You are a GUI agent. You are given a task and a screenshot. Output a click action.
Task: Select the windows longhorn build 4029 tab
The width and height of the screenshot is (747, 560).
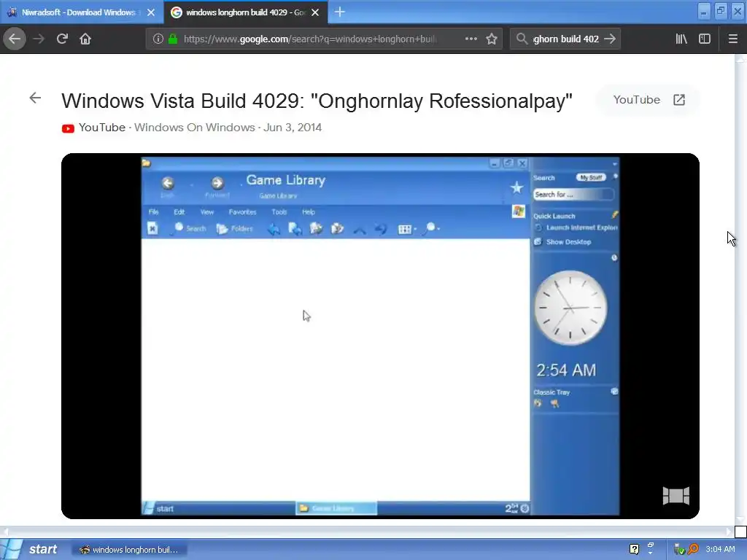(246, 12)
